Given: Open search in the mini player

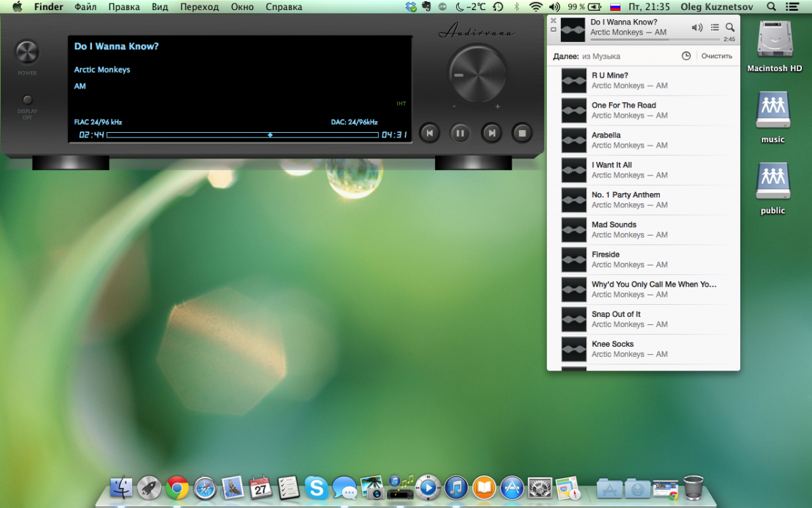Looking at the screenshot, I should tap(730, 27).
